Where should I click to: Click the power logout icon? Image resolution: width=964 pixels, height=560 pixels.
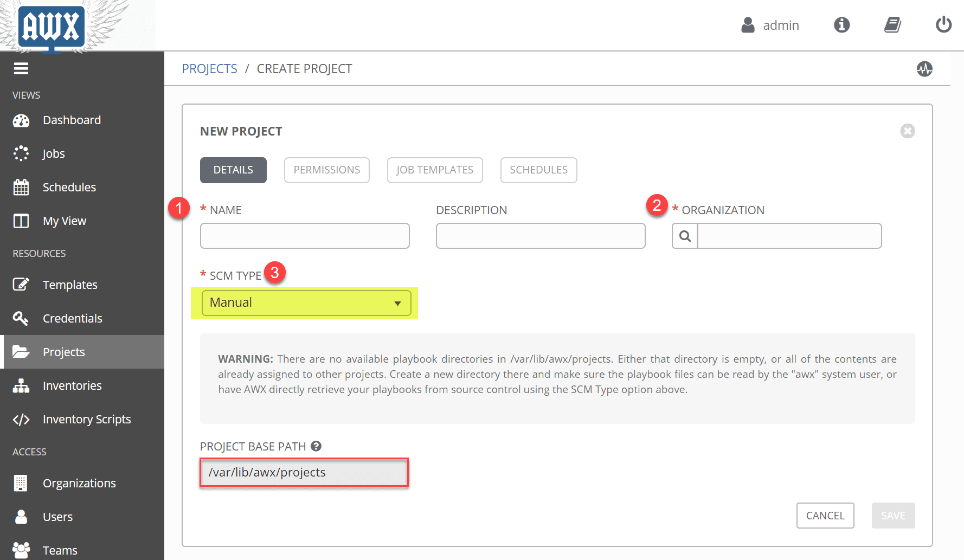coord(943,25)
